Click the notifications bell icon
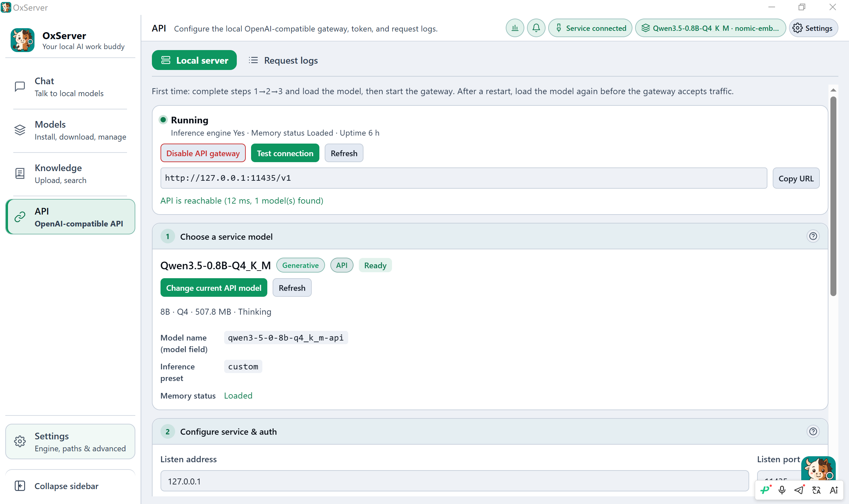The height and width of the screenshot is (504, 849). point(536,28)
